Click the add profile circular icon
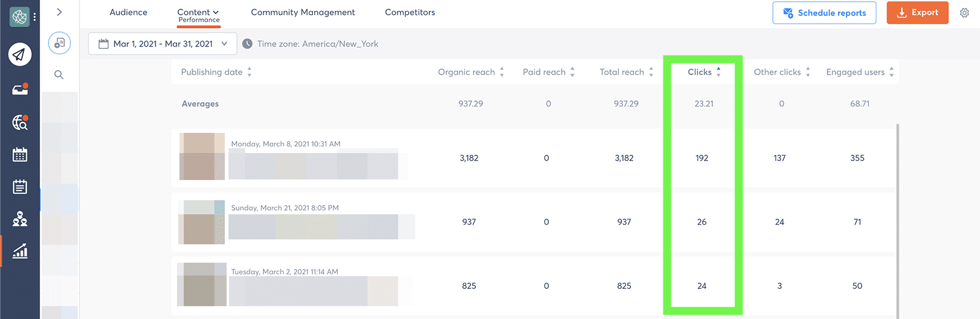This screenshot has width=980, height=319. pyautogui.click(x=59, y=43)
